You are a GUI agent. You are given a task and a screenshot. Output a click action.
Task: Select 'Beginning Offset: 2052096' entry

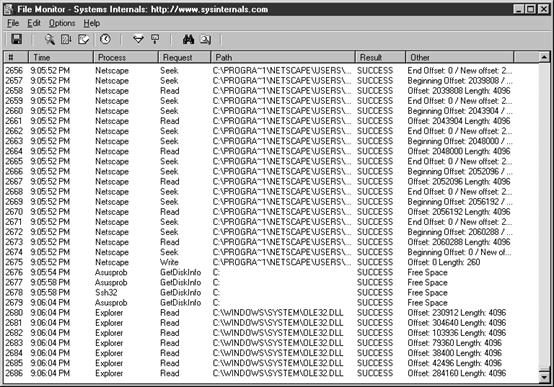click(460, 171)
